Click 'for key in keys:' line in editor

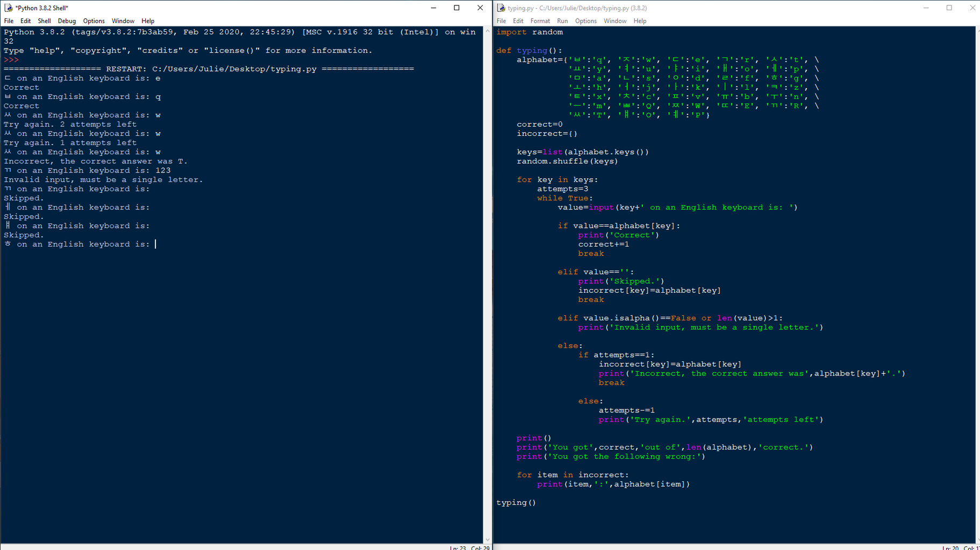[557, 180]
